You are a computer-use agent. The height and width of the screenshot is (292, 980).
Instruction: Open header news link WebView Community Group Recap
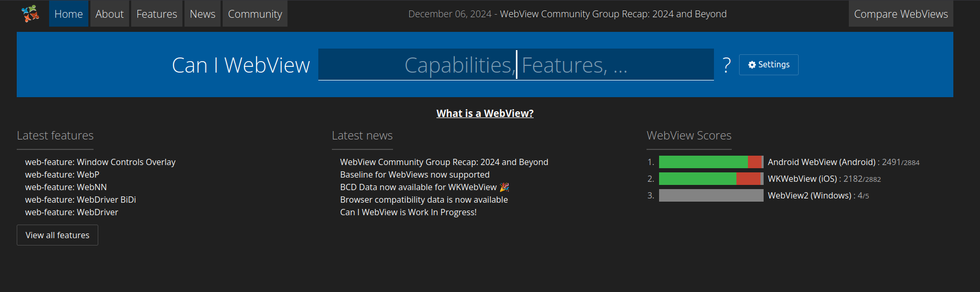click(613, 14)
